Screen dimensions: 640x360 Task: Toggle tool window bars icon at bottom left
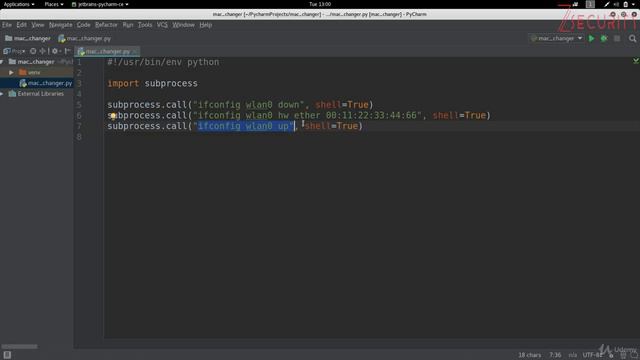pyautogui.click(x=7, y=355)
